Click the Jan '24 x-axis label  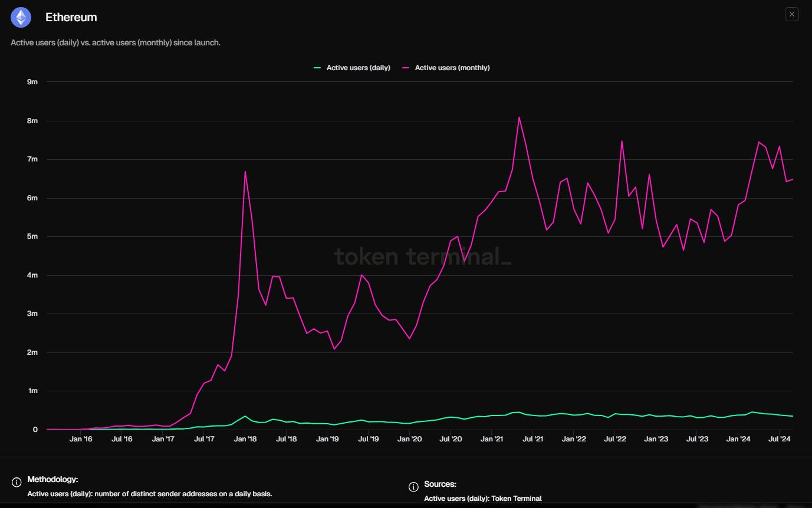(738, 439)
